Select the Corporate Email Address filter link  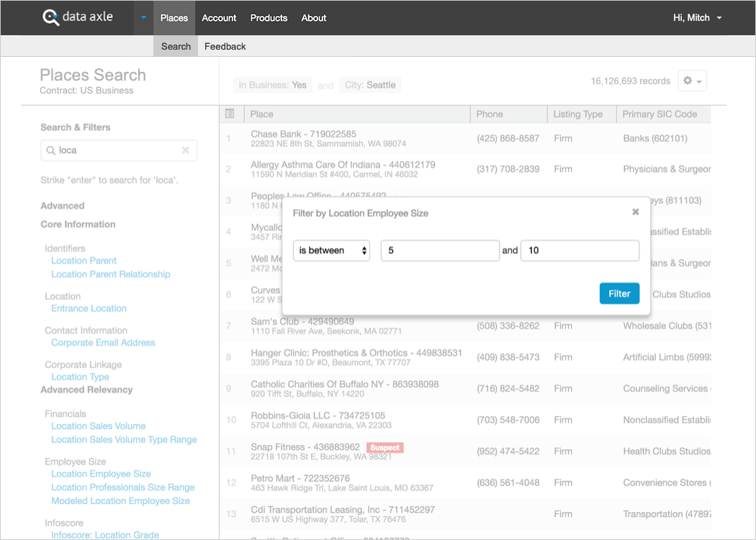pyautogui.click(x=103, y=343)
